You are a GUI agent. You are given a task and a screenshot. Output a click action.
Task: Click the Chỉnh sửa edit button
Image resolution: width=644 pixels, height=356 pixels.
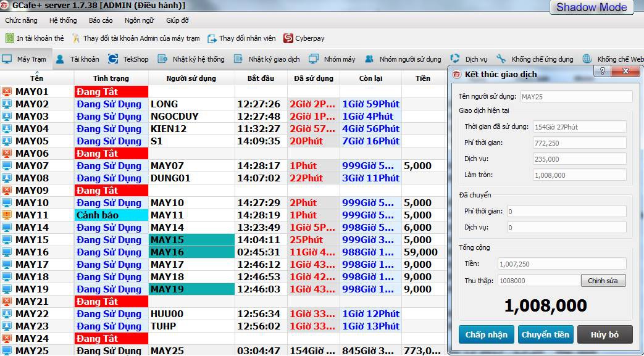pos(603,281)
